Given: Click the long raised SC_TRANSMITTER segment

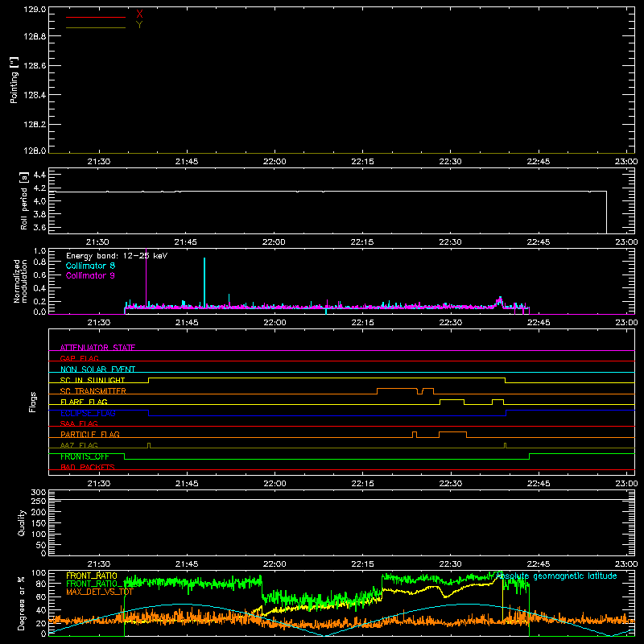Looking at the screenshot, I should click(x=397, y=389).
